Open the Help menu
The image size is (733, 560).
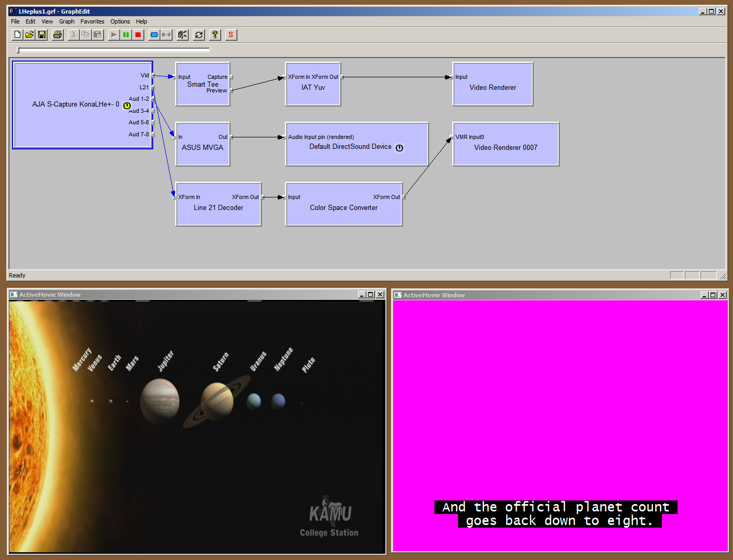[141, 21]
